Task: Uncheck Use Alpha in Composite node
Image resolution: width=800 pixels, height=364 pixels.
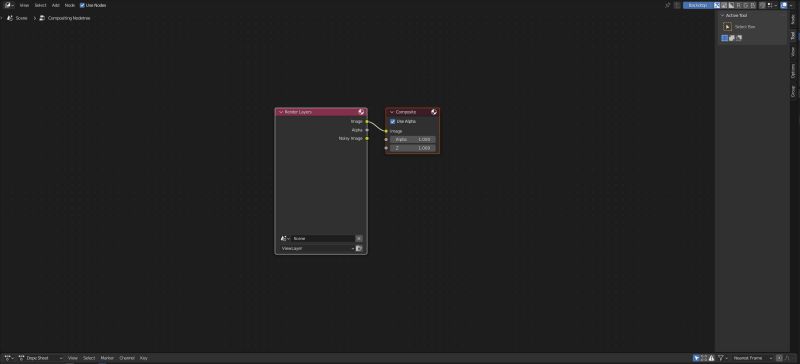Action: (392, 122)
